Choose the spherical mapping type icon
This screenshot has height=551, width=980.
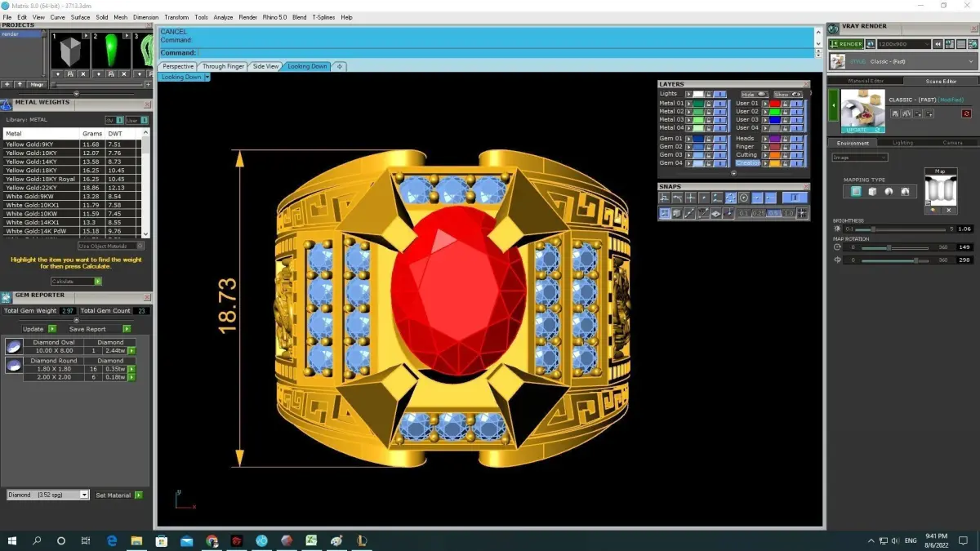coord(889,192)
